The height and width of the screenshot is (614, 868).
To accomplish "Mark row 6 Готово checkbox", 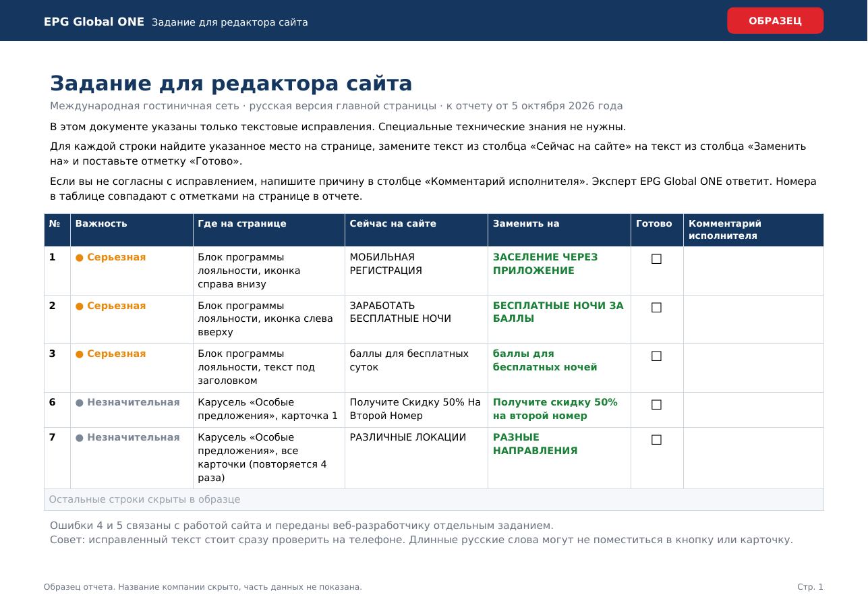I will pyautogui.click(x=656, y=404).
